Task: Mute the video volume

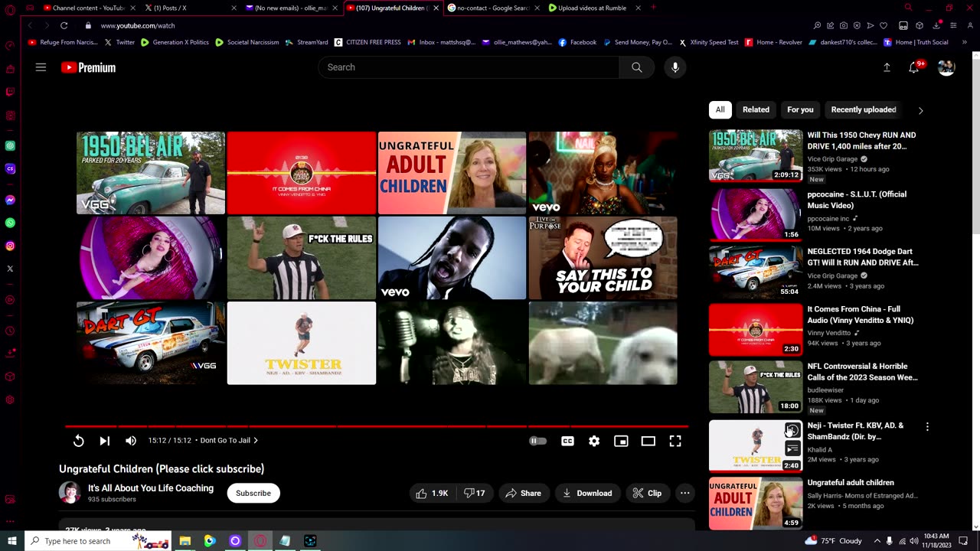Action: (x=131, y=441)
